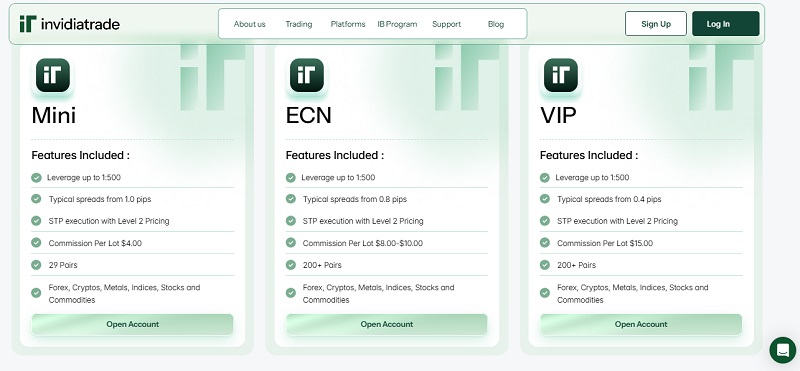Click text 'Commission Per Lot $4.00'

(x=95, y=243)
